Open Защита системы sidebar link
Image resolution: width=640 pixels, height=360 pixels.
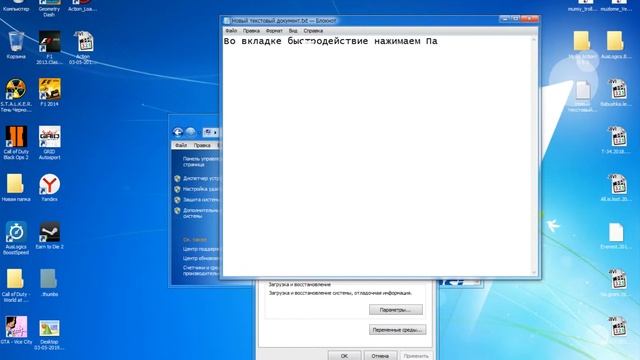tap(201, 200)
